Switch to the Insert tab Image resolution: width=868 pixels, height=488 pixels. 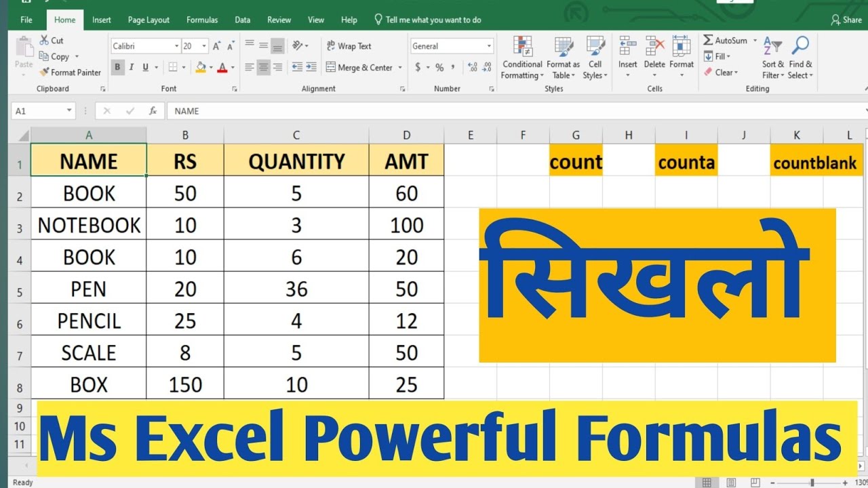(x=102, y=20)
